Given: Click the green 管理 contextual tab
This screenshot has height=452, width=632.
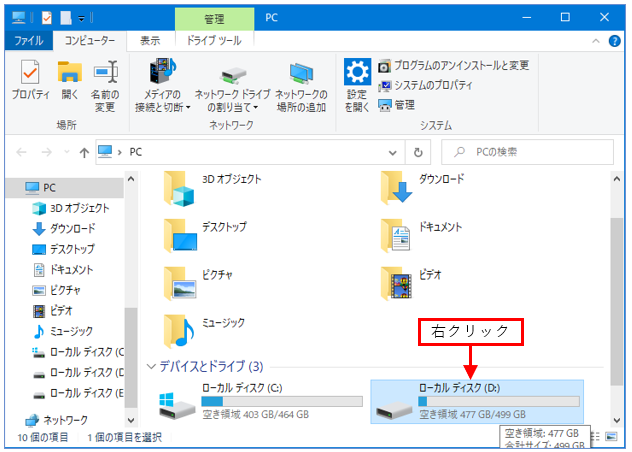Looking at the screenshot, I should click(x=214, y=19).
